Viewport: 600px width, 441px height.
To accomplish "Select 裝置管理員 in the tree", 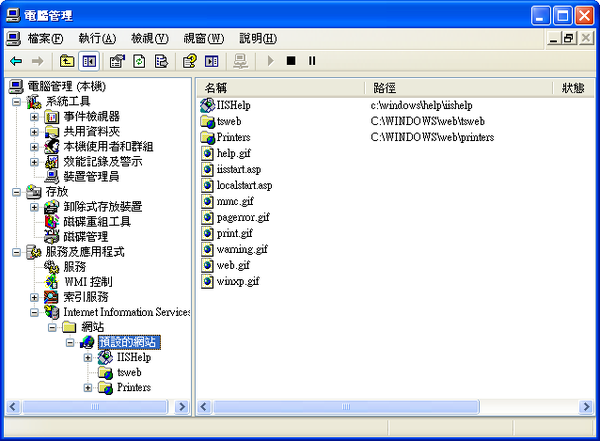I will point(91,177).
